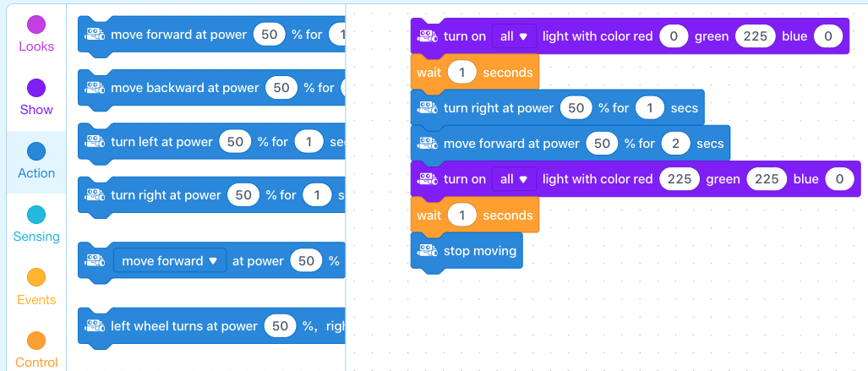Switch to the Events category tab
Viewport: 868px width, 371px height.
pos(36,288)
